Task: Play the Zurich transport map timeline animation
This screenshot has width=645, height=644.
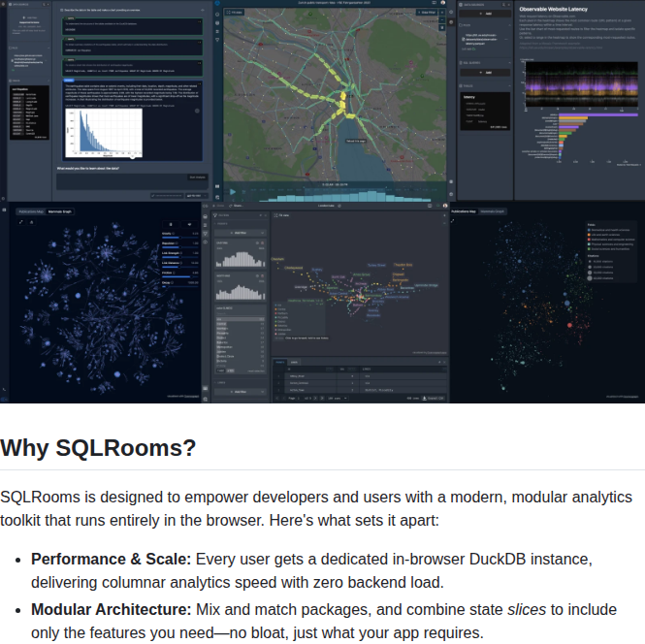Action: (233, 192)
